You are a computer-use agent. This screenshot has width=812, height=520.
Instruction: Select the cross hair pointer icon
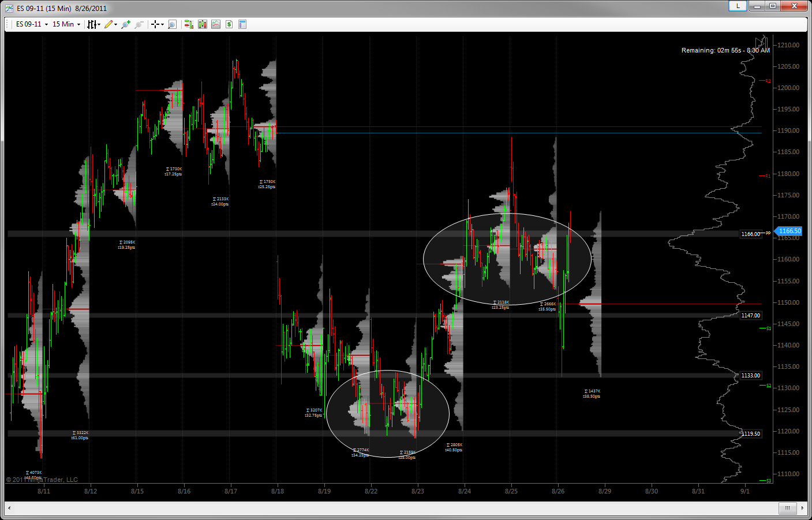tap(155, 24)
